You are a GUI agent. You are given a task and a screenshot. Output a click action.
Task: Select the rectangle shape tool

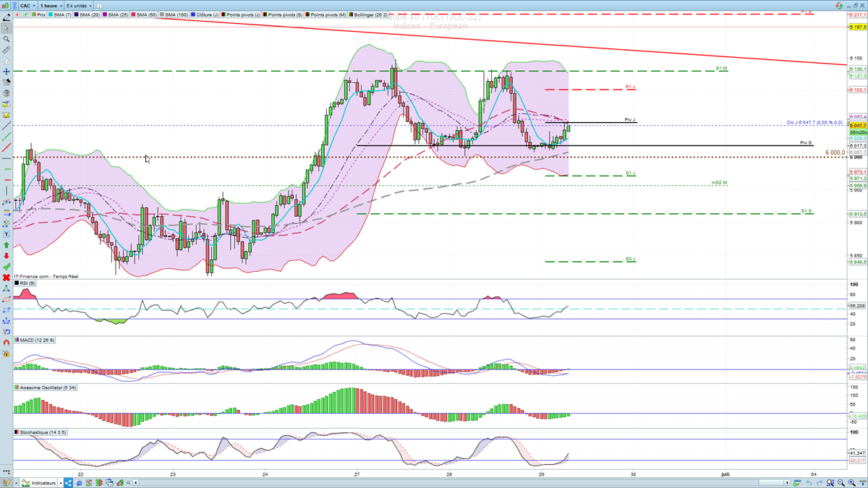click(x=7, y=309)
